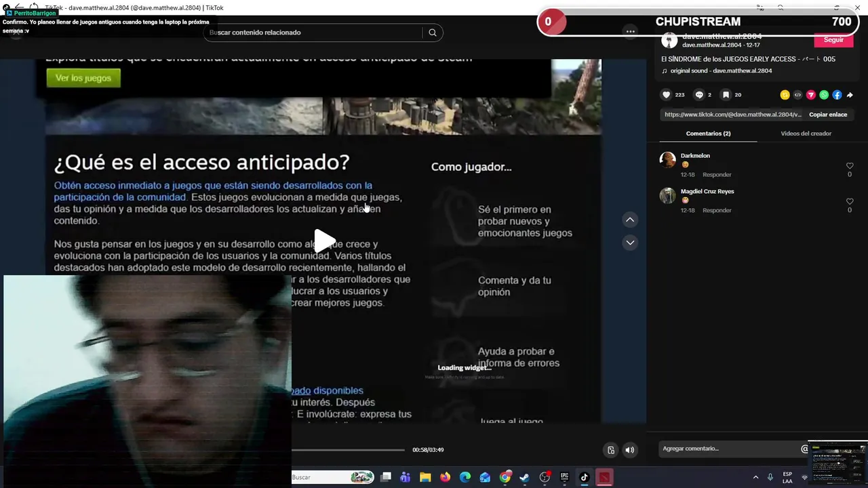
Task: Click the Copiar enlace button
Action: coord(828,115)
